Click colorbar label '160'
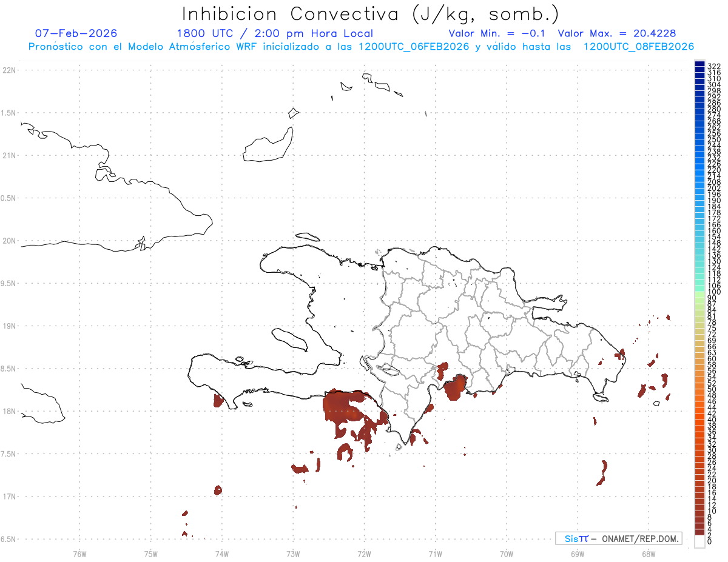The height and width of the screenshot is (562, 728). pos(713,231)
